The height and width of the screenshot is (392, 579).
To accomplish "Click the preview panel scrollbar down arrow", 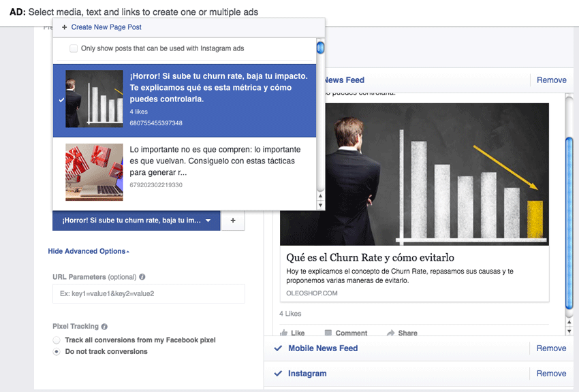I will tap(569, 331).
